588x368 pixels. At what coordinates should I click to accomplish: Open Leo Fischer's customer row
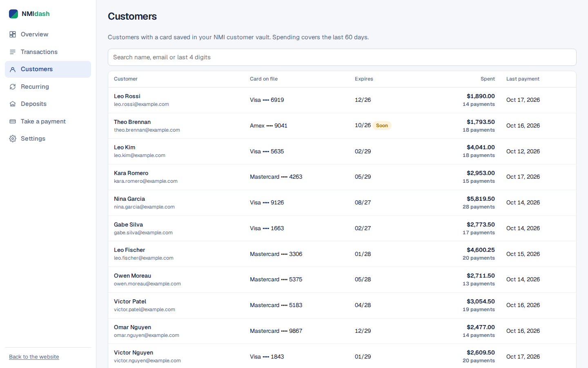[342, 254]
